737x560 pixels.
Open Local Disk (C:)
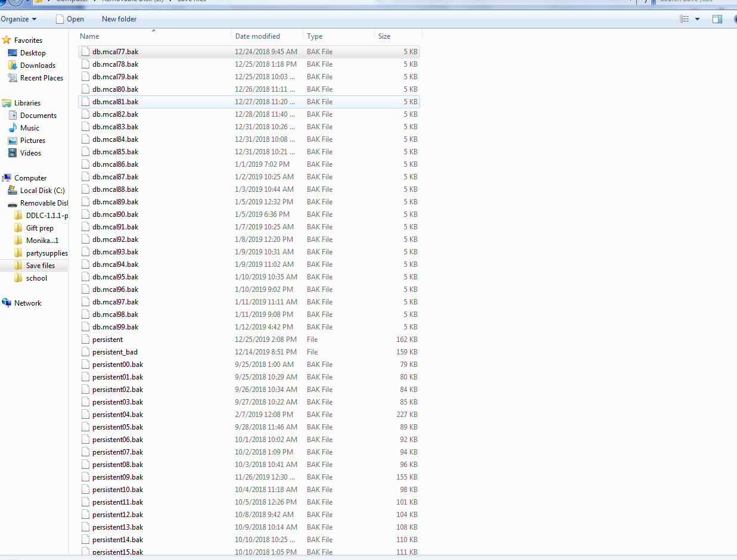coord(41,190)
